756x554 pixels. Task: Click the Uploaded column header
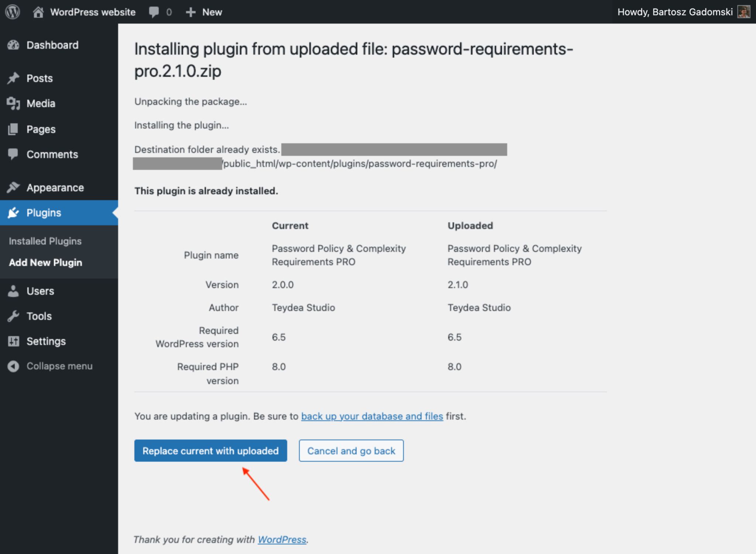(x=470, y=226)
